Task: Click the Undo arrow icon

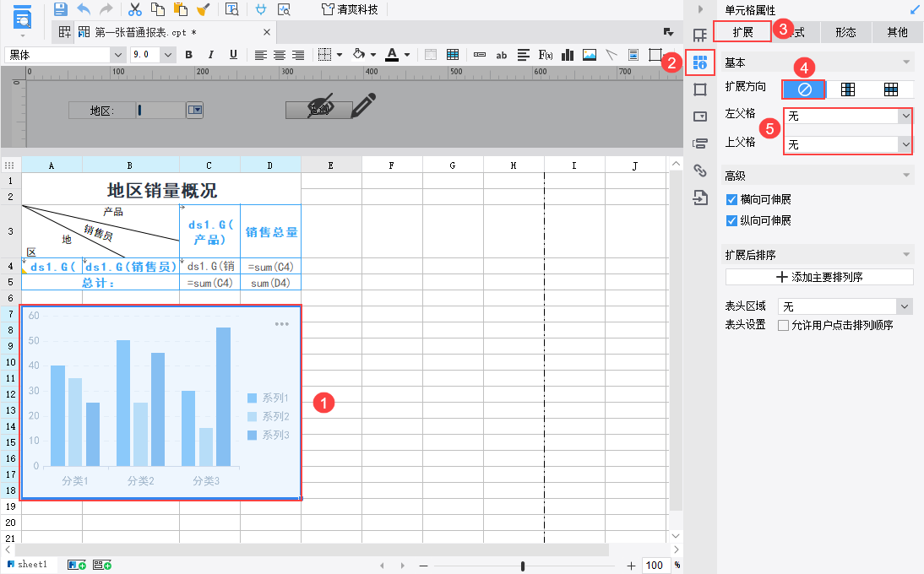Action: point(84,8)
